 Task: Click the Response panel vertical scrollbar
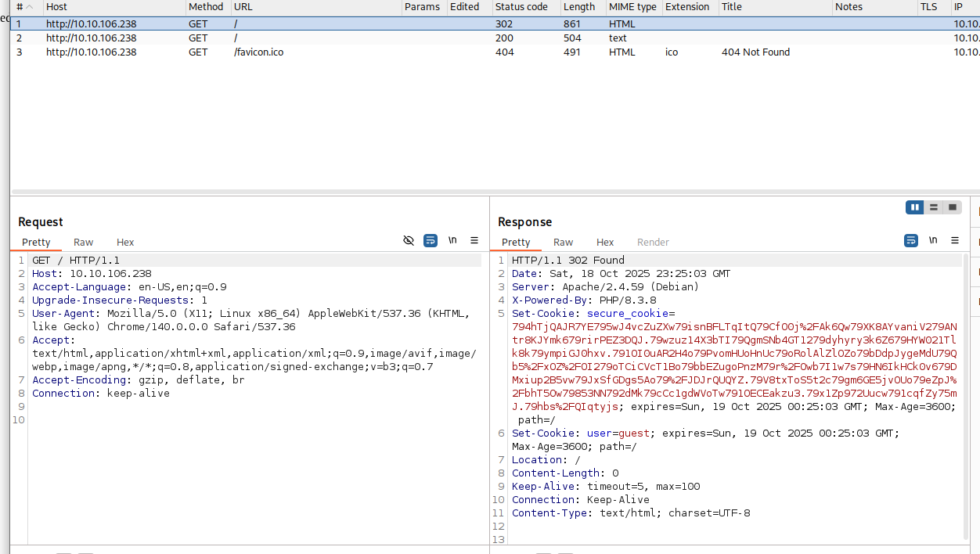pos(965,391)
